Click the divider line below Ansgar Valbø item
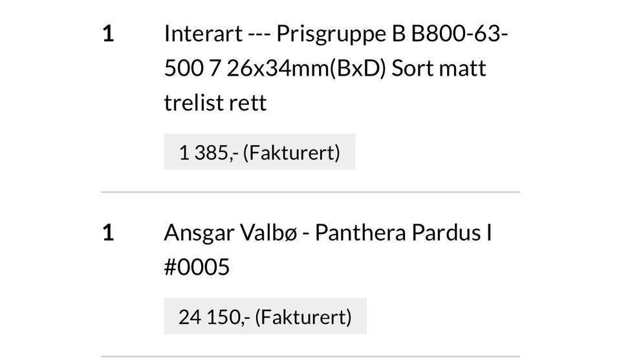The width and height of the screenshot is (621, 364). click(x=310, y=356)
